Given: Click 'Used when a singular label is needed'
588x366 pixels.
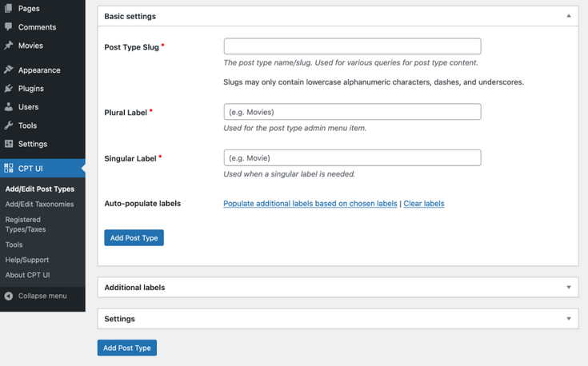Looking at the screenshot, I should pos(289,174).
